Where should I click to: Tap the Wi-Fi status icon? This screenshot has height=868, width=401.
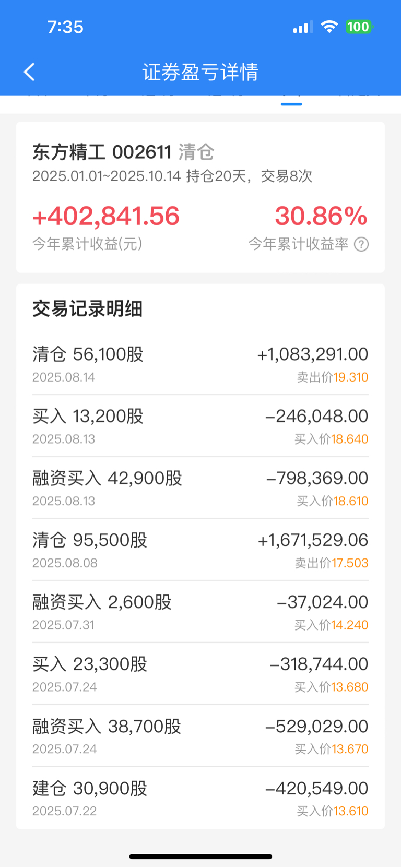click(x=329, y=27)
